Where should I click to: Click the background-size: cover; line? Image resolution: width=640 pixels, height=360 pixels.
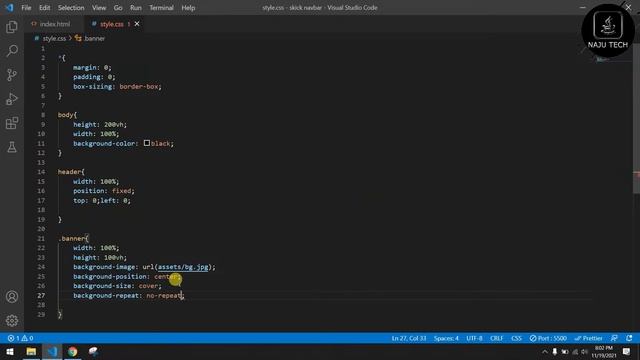(x=117, y=286)
